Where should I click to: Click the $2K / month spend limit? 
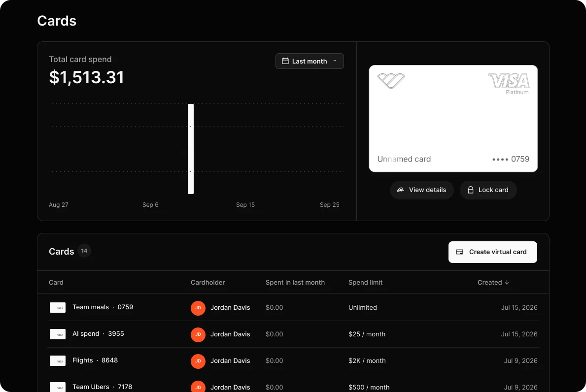pyautogui.click(x=367, y=360)
